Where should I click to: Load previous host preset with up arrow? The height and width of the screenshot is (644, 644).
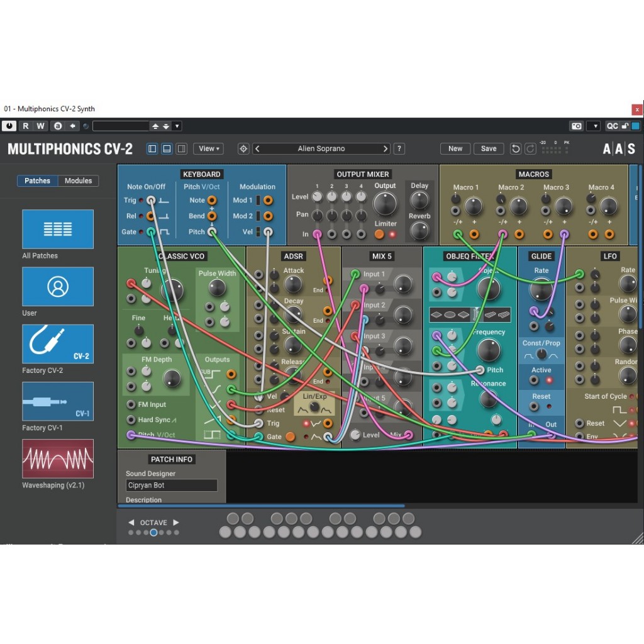tap(155, 126)
